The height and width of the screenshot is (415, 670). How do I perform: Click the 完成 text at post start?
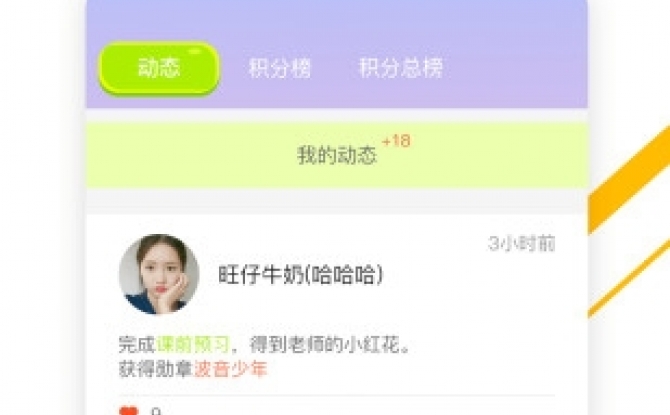pyautogui.click(x=137, y=344)
